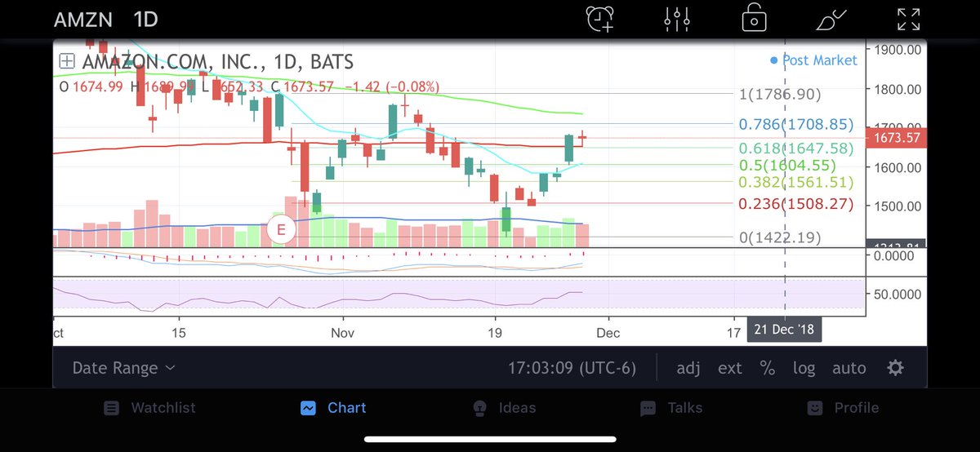Select the 0.236(1508.27) Fibonacci level label
Image resolution: width=980 pixels, height=452 pixels.
[795, 204]
